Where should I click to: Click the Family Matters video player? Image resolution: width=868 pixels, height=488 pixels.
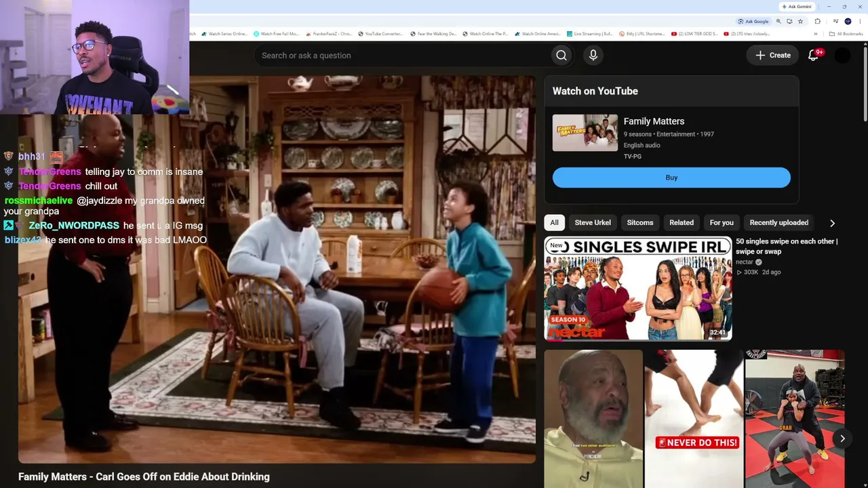point(277,269)
